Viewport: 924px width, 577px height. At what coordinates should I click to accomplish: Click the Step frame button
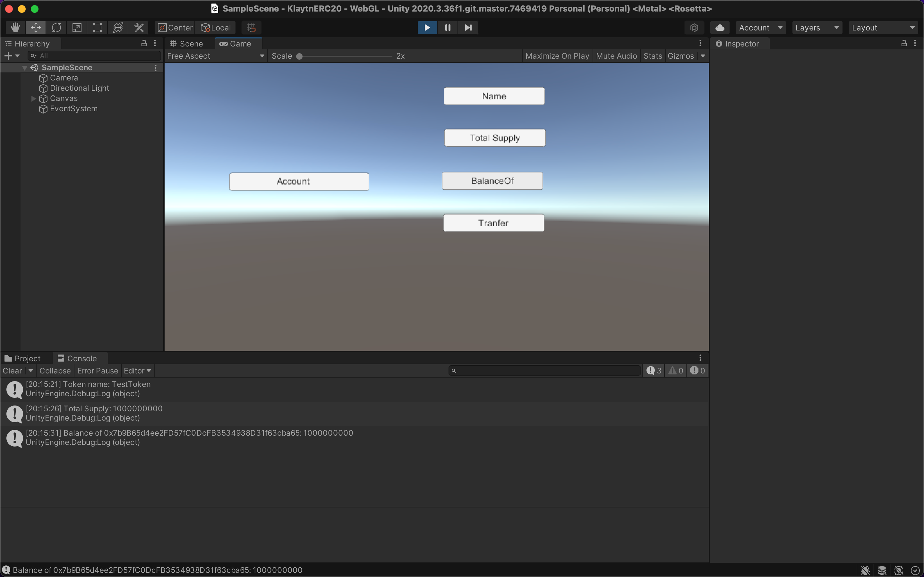tap(468, 28)
